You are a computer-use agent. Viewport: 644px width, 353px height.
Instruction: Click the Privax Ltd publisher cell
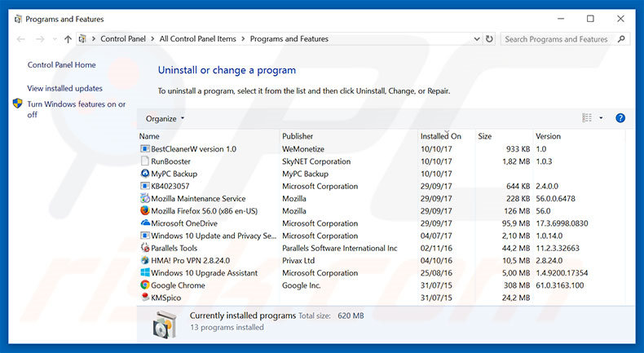(298, 260)
